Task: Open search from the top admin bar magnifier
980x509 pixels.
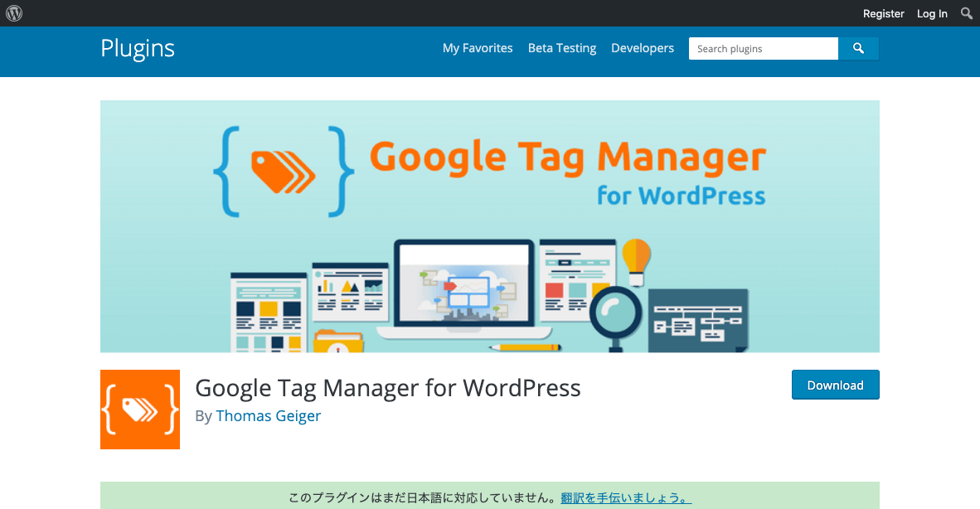Action: coord(966,13)
